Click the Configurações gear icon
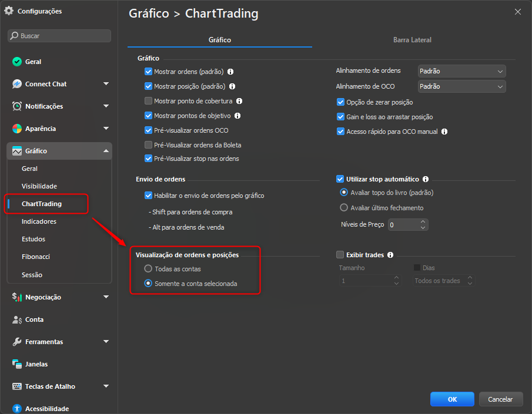 tap(9, 11)
